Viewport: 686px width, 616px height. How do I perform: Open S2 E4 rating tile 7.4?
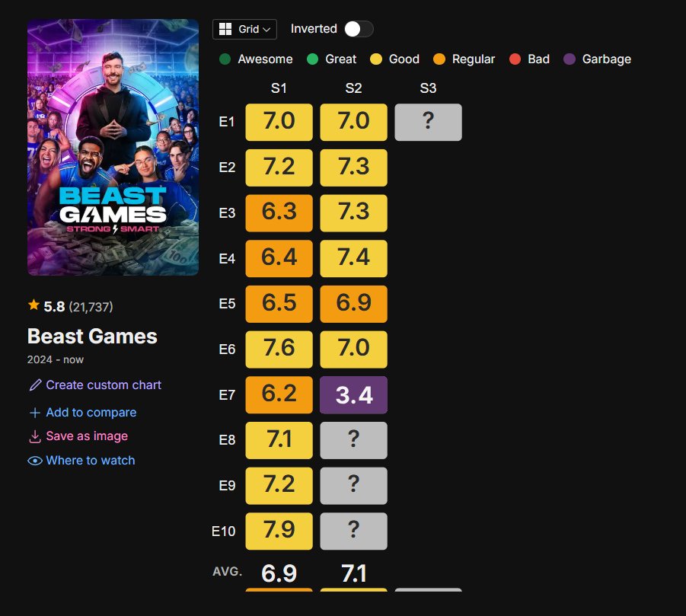click(353, 259)
